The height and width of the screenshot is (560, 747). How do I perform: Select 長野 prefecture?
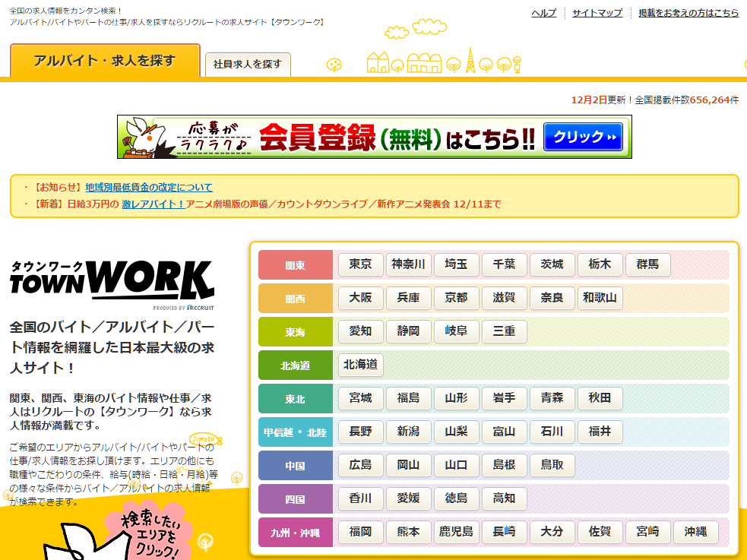point(361,432)
